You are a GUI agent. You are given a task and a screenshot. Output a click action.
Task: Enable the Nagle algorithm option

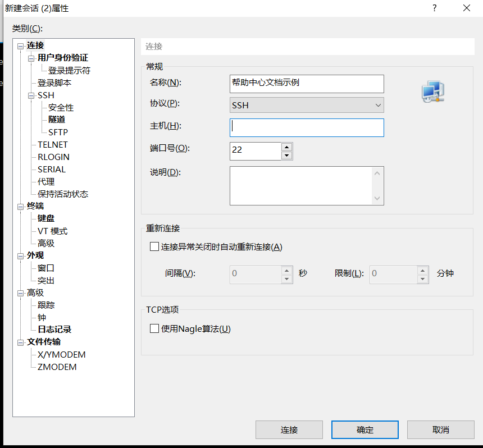(x=154, y=328)
